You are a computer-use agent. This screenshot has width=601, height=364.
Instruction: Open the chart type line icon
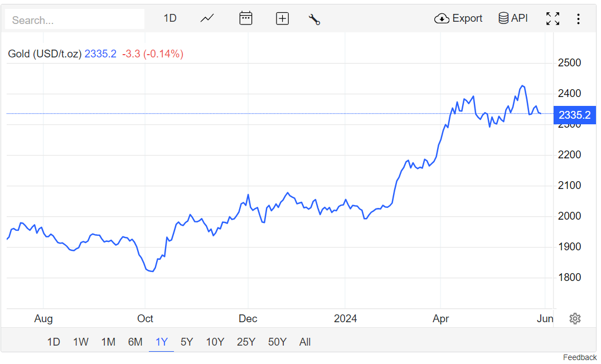(207, 18)
